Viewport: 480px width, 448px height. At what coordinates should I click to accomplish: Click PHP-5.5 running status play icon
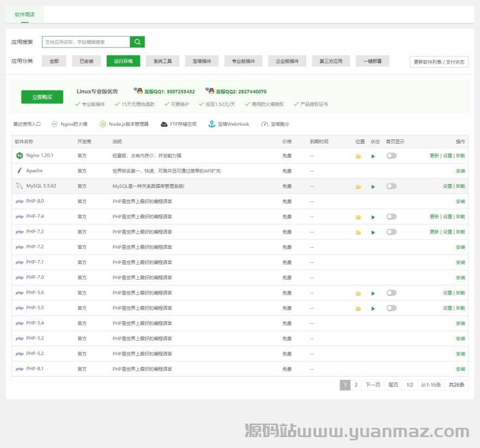(373, 309)
